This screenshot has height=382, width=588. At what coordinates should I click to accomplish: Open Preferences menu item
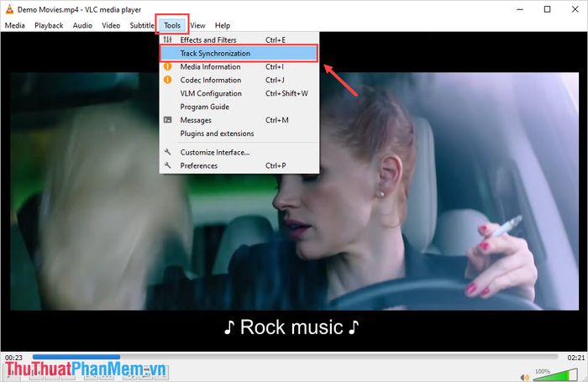click(239, 165)
